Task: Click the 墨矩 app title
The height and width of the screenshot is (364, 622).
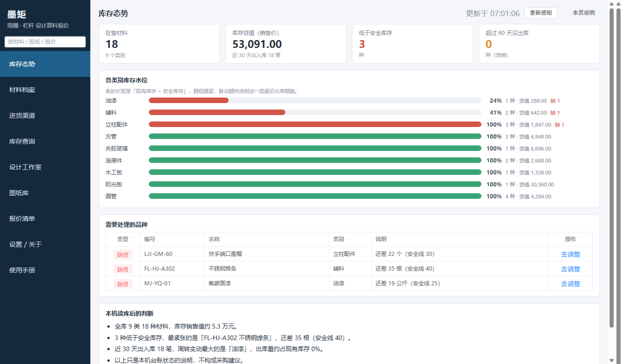Action: point(17,15)
